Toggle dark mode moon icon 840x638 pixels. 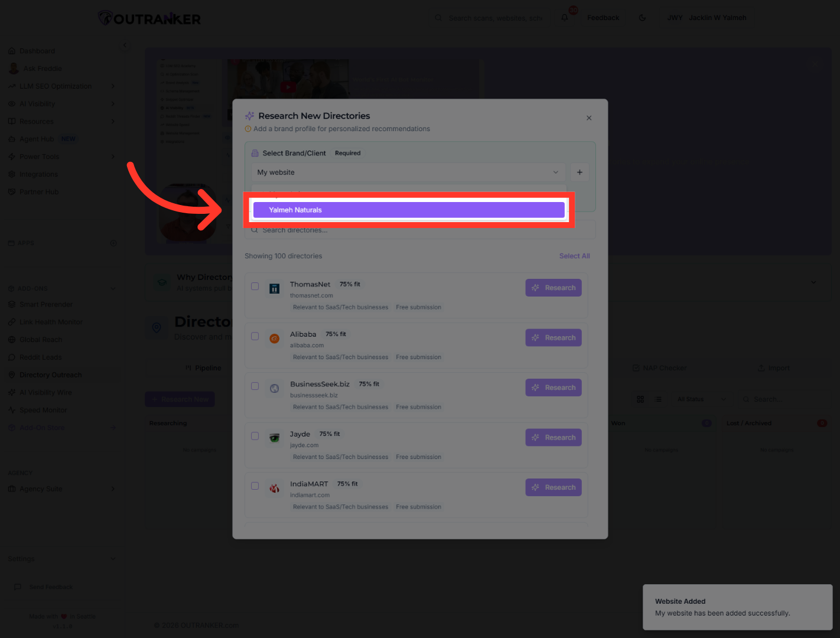pyautogui.click(x=642, y=18)
